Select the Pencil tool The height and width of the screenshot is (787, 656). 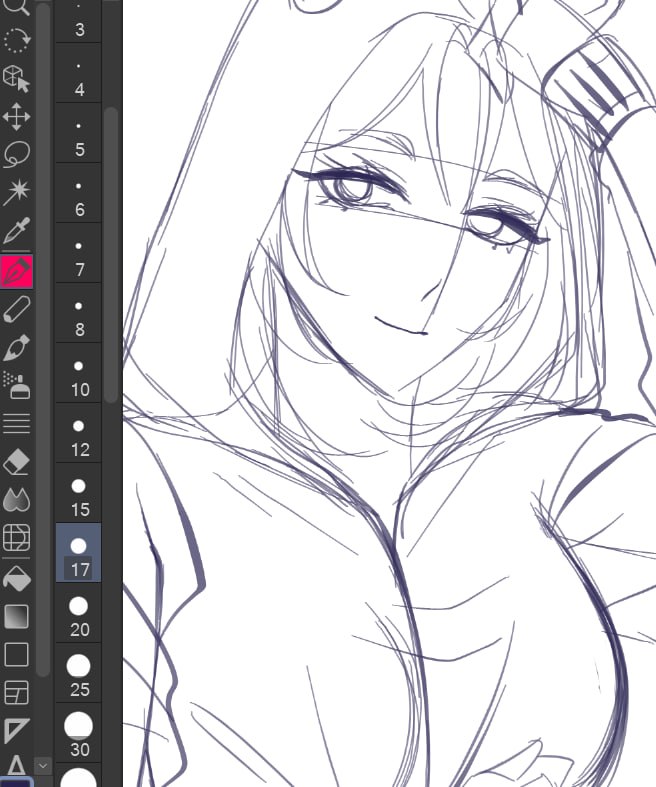click(x=17, y=309)
